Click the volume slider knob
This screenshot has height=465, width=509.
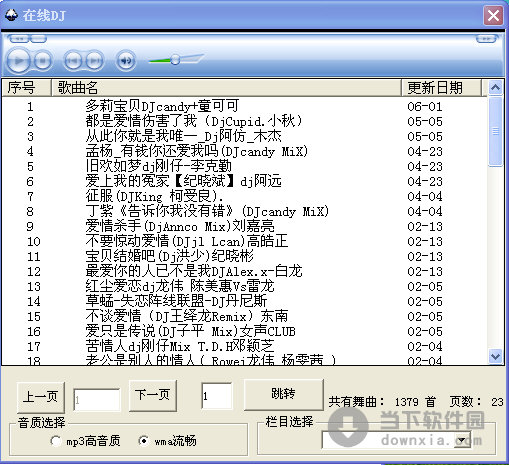point(175,60)
